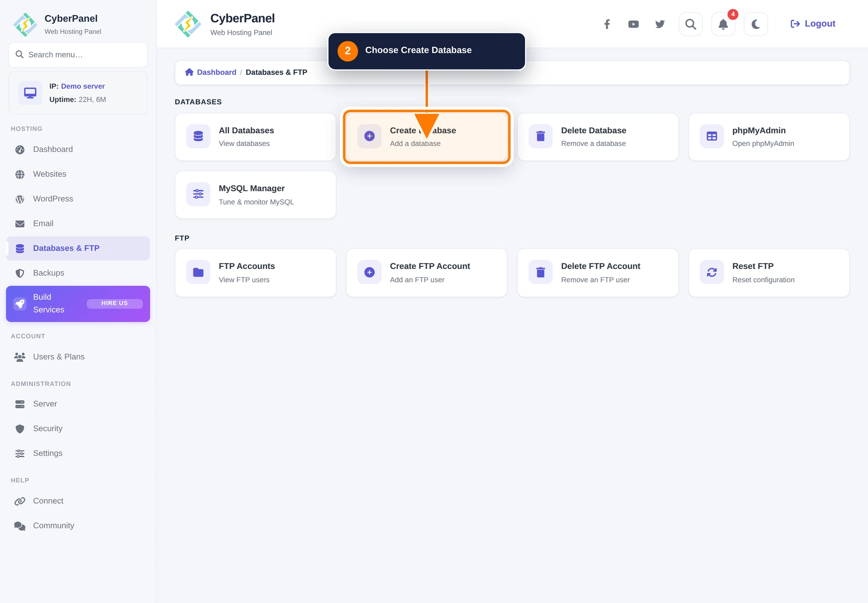
Task: Click the Users & Plans people icon
Action: point(20,357)
